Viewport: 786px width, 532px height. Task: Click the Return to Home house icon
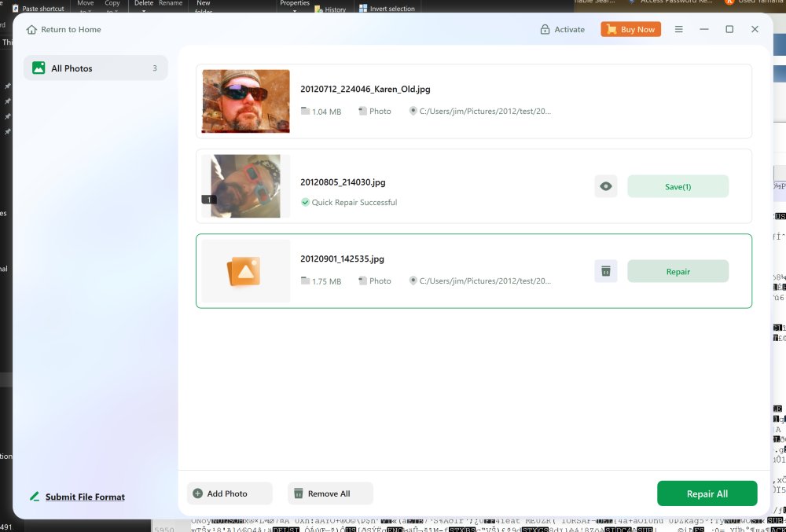(x=31, y=29)
